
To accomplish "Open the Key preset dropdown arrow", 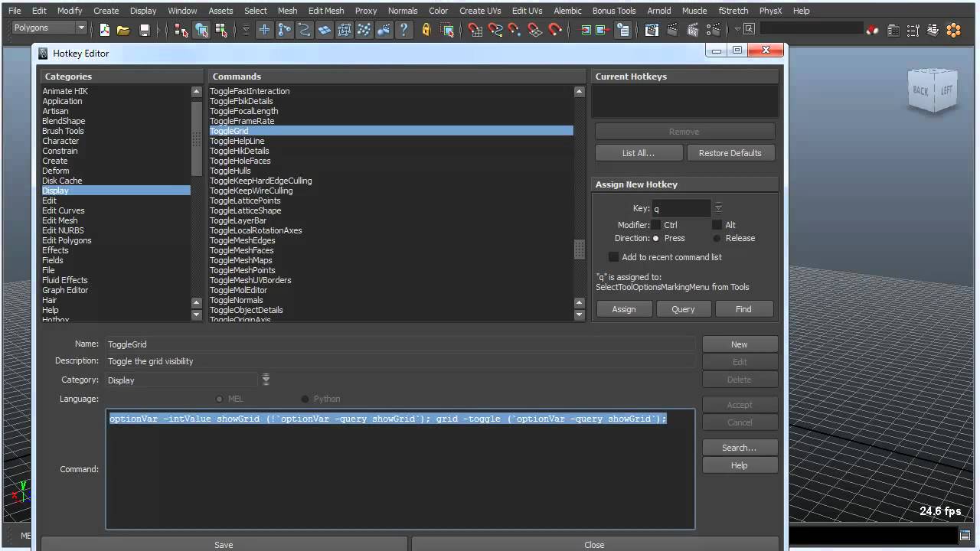I will [718, 208].
